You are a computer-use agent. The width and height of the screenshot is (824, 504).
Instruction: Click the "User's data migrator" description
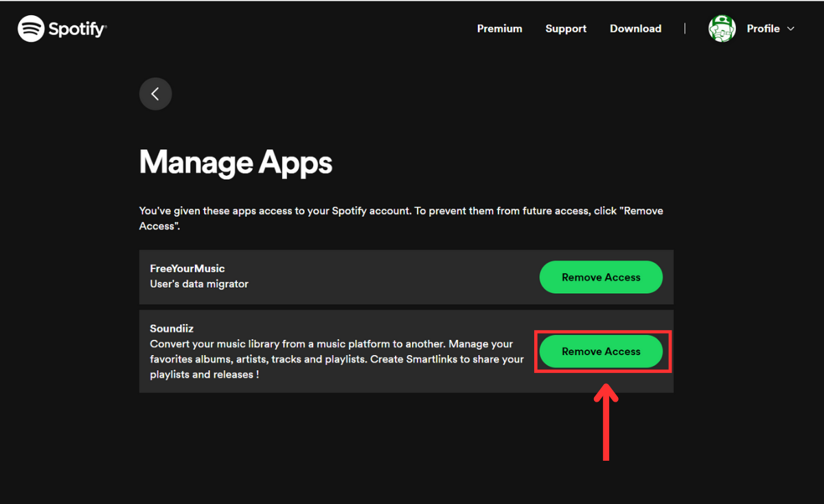pyautogui.click(x=199, y=284)
